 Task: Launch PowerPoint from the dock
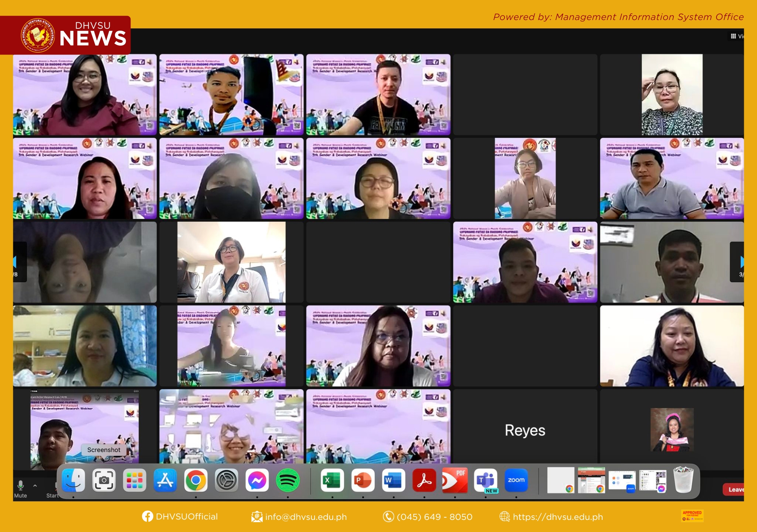pyautogui.click(x=363, y=480)
